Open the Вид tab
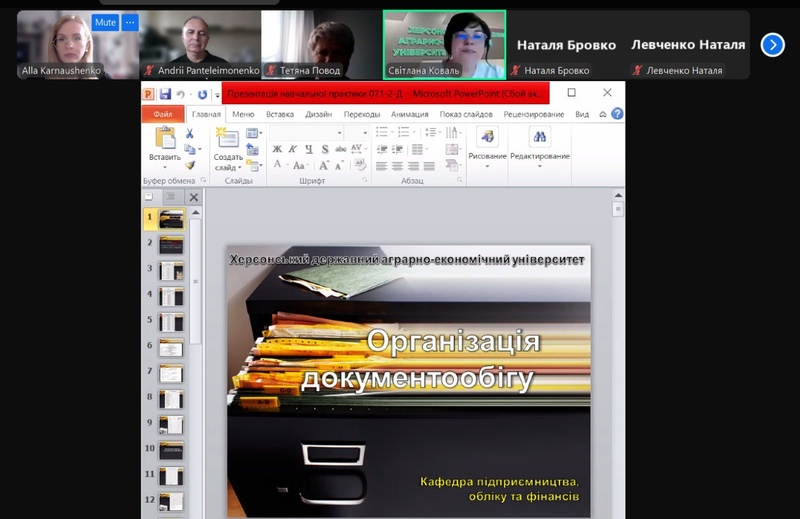Screen dimensions: 800x519 582,114
